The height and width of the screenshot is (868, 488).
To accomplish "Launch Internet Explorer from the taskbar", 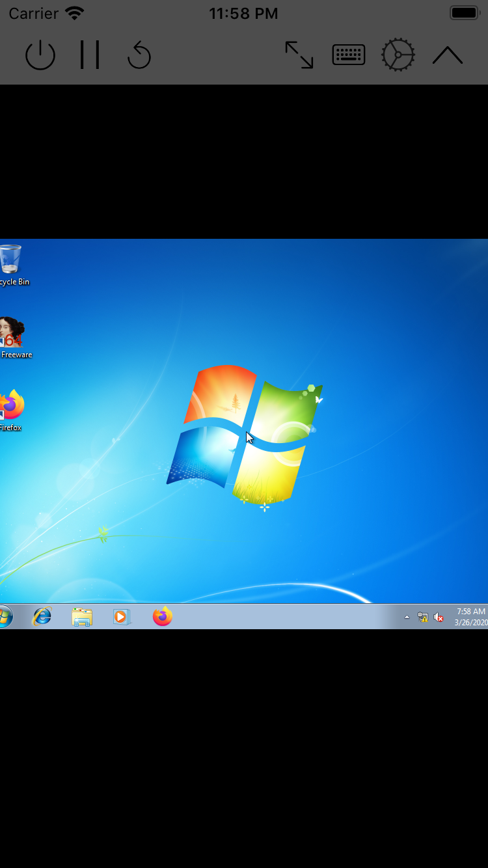I will tap(42, 616).
